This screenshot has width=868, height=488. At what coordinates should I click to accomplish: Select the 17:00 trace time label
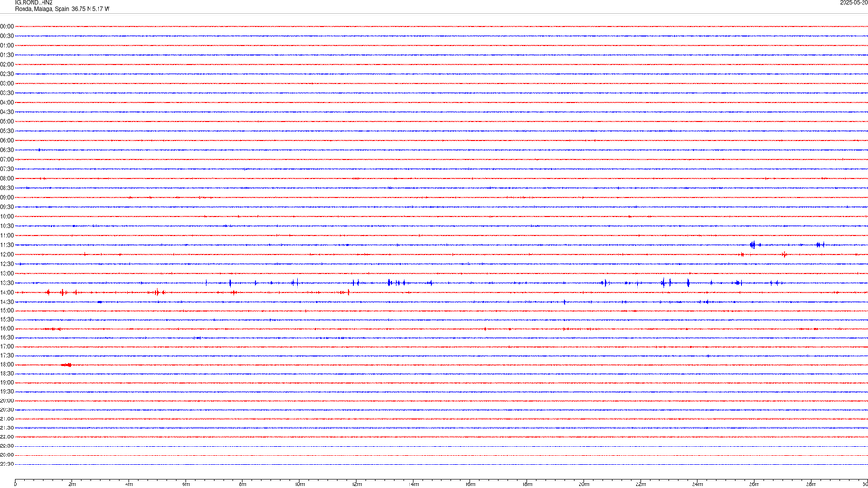(6, 347)
